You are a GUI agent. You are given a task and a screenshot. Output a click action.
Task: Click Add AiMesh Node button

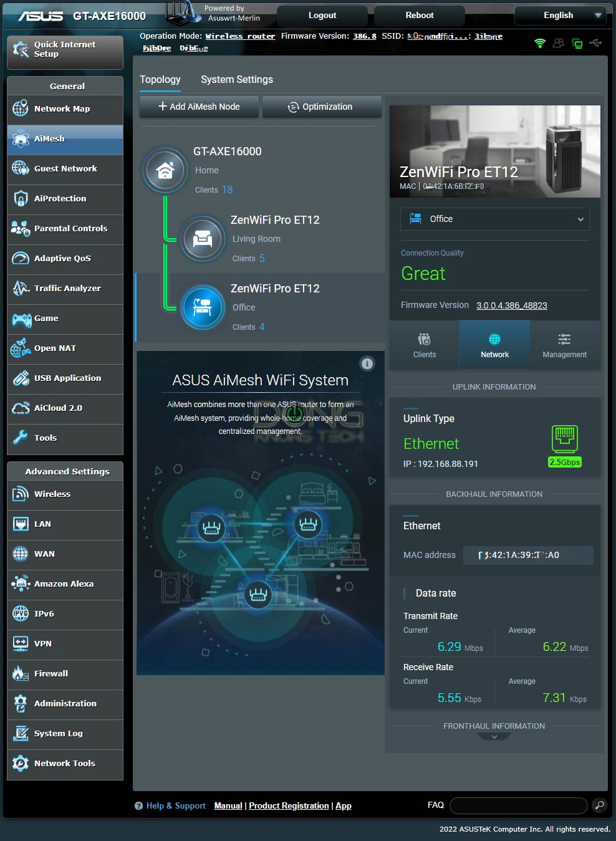click(199, 107)
